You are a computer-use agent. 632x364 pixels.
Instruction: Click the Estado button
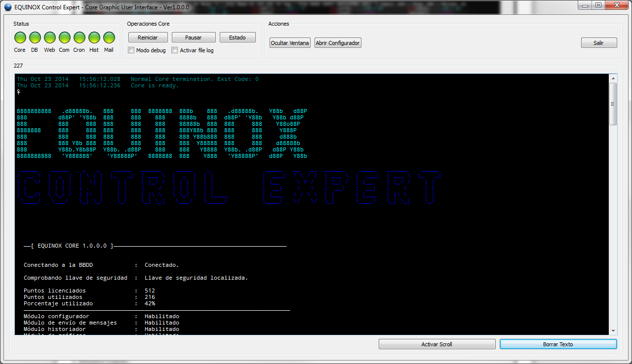[237, 37]
